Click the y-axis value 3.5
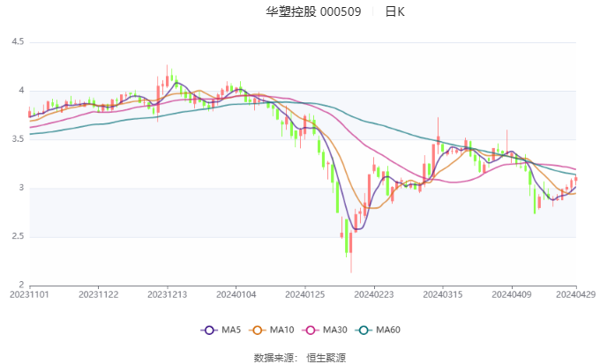The width and height of the screenshot is (600, 364). point(18,139)
